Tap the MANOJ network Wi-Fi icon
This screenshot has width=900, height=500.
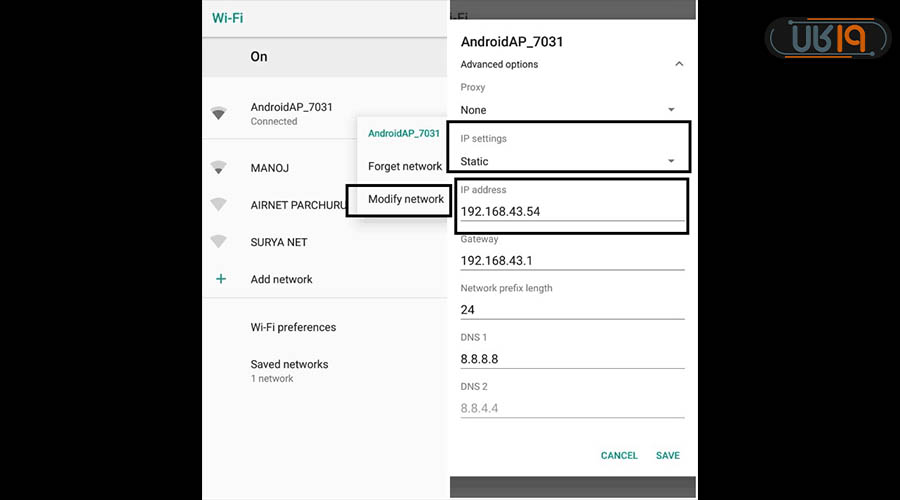(x=218, y=168)
